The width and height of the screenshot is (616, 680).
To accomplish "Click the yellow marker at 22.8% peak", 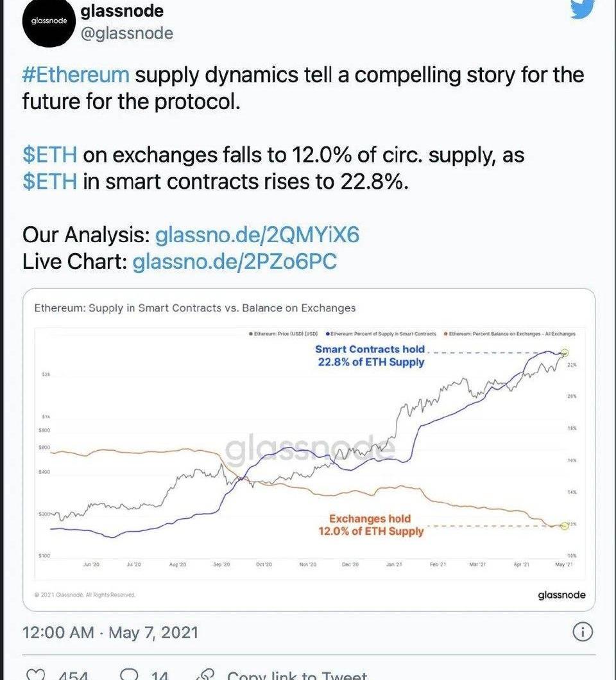I will pos(565,353).
